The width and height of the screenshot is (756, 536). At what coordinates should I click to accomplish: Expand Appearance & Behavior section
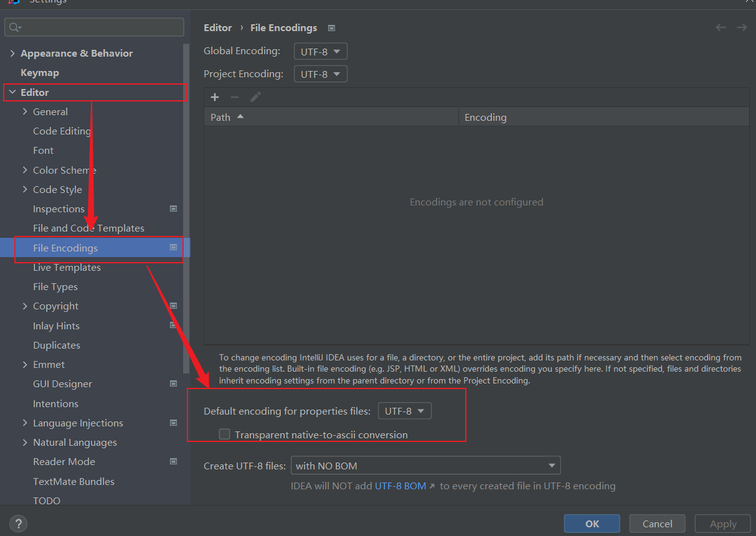12,54
